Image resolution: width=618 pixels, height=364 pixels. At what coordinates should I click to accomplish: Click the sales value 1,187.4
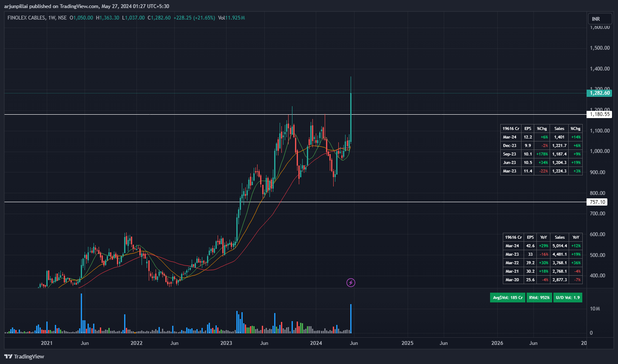(x=559, y=154)
